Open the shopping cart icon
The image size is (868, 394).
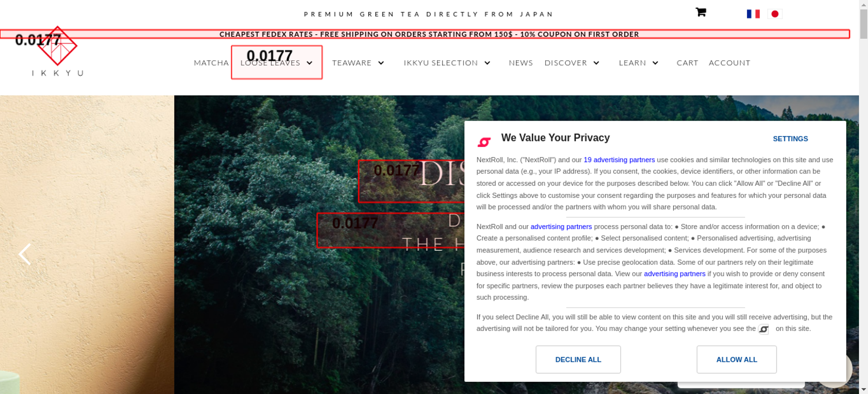[x=700, y=12]
